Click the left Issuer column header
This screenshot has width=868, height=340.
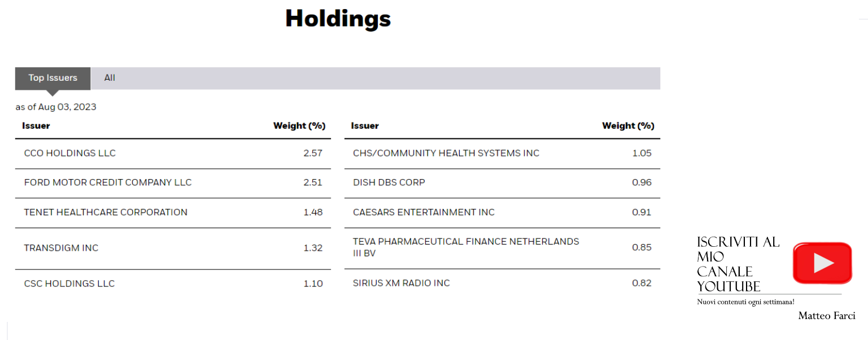click(36, 126)
